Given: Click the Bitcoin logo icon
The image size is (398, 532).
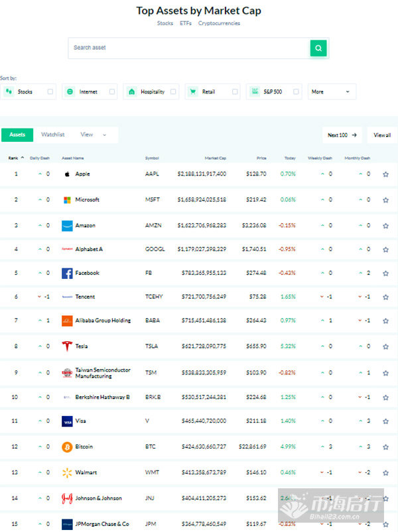Looking at the screenshot, I should pos(67,447).
